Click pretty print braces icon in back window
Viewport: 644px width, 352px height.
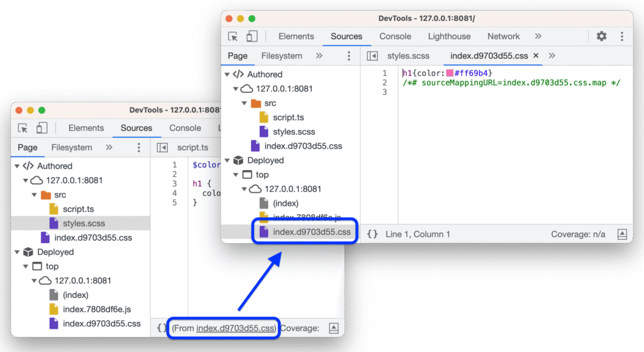click(x=162, y=327)
